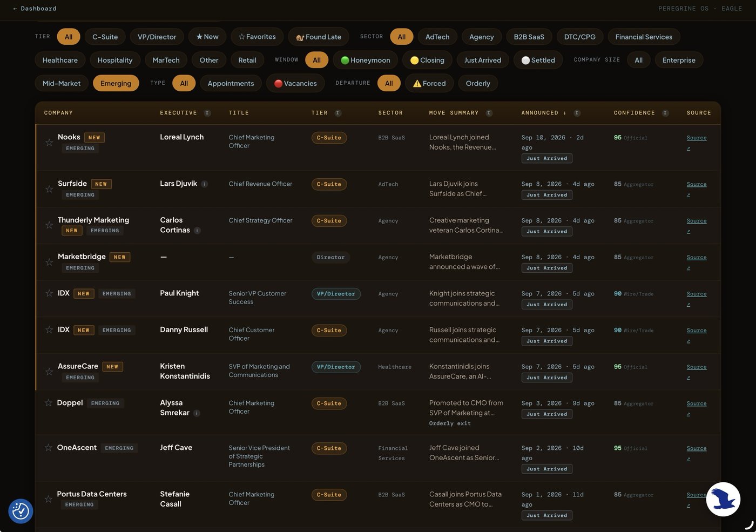756x532 pixels.
Task: Select the Mid-Market company size chip
Action: coord(62,83)
